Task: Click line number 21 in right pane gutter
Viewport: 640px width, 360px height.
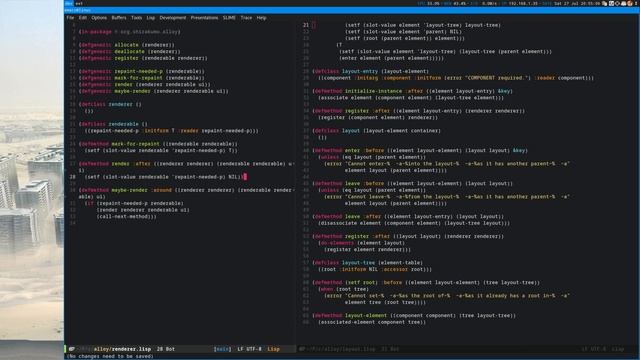Action: [306, 25]
